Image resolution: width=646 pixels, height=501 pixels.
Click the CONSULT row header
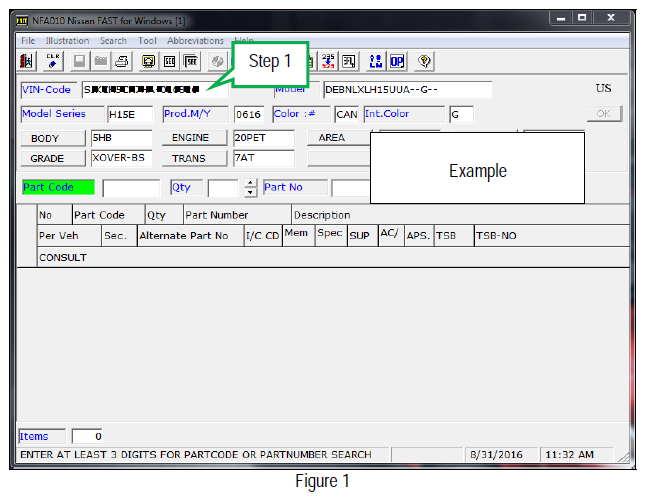tap(333, 257)
